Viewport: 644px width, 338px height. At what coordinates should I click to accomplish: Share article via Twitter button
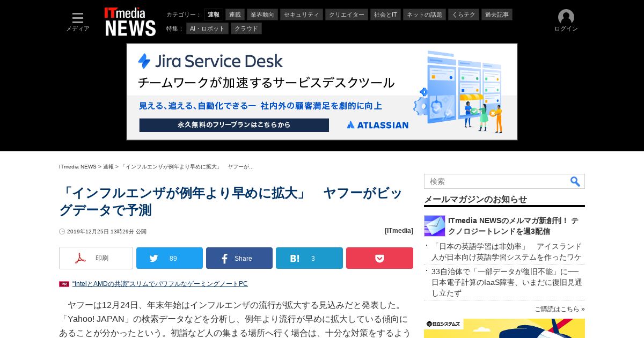(x=170, y=258)
